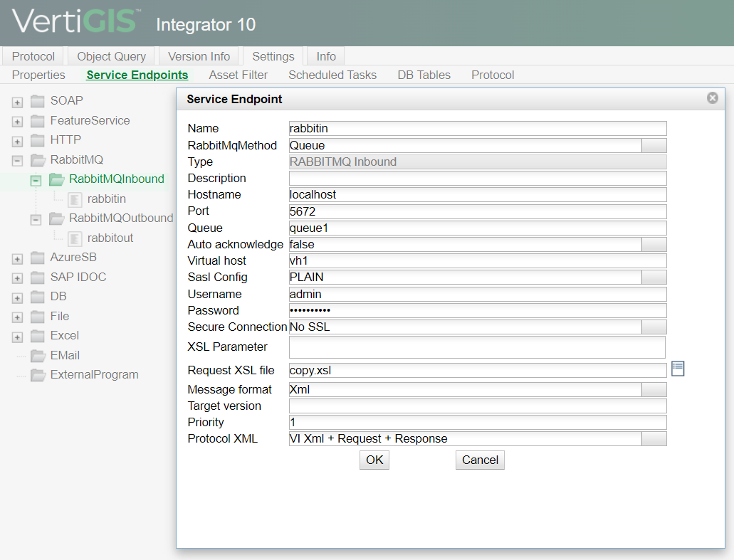
Task: Expand the AzureSB tree node
Action: [17, 259]
